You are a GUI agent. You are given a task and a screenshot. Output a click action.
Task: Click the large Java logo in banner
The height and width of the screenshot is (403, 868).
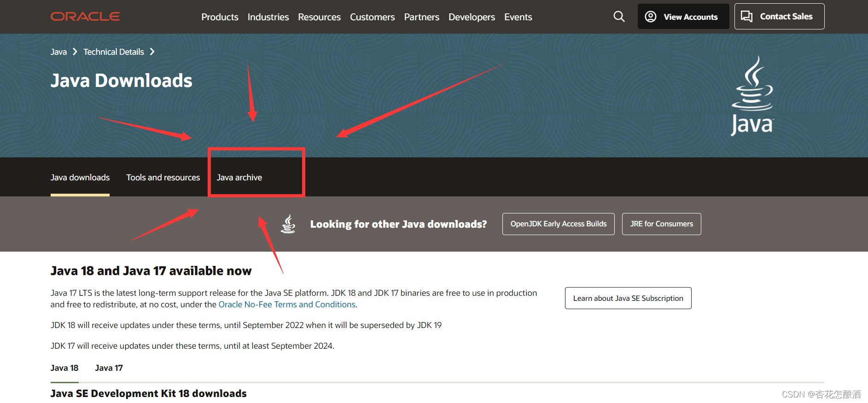[x=752, y=96]
